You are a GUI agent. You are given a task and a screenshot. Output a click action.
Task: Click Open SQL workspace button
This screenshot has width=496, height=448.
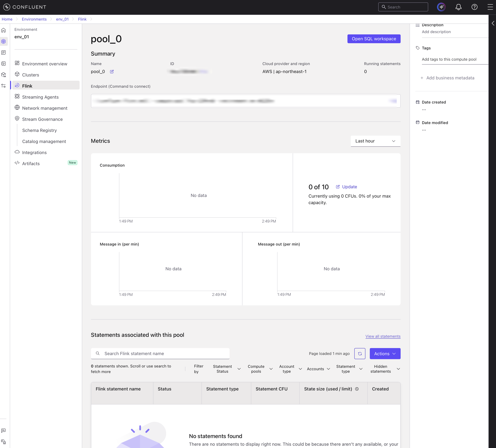pyautogui.click(x=374, y=39)
